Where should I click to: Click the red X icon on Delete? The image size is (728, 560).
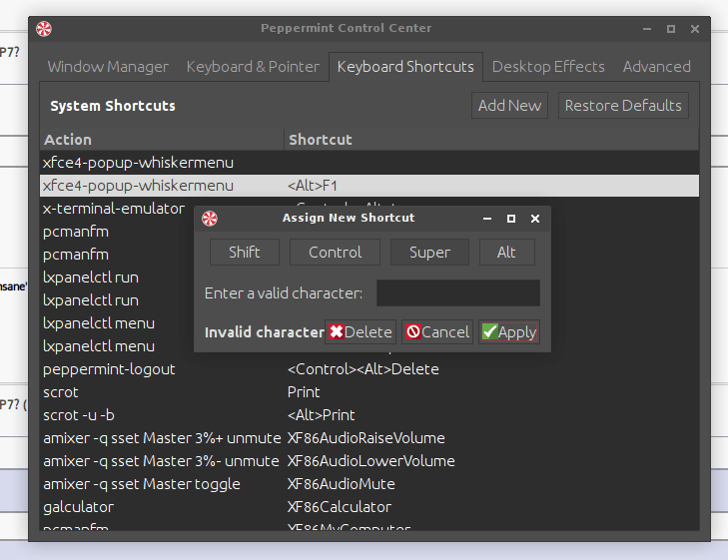pos(337,331)
